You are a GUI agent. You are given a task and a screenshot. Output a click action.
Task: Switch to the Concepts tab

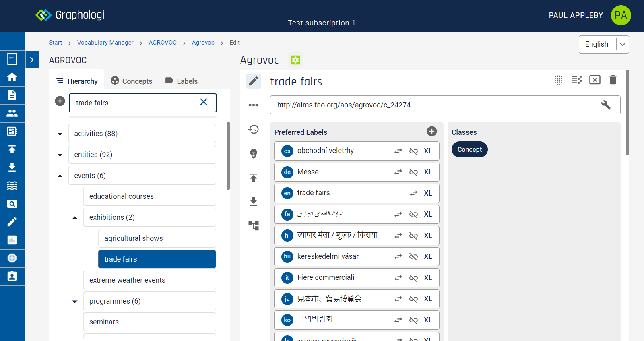pyautogui.click(x=132, y=81)
